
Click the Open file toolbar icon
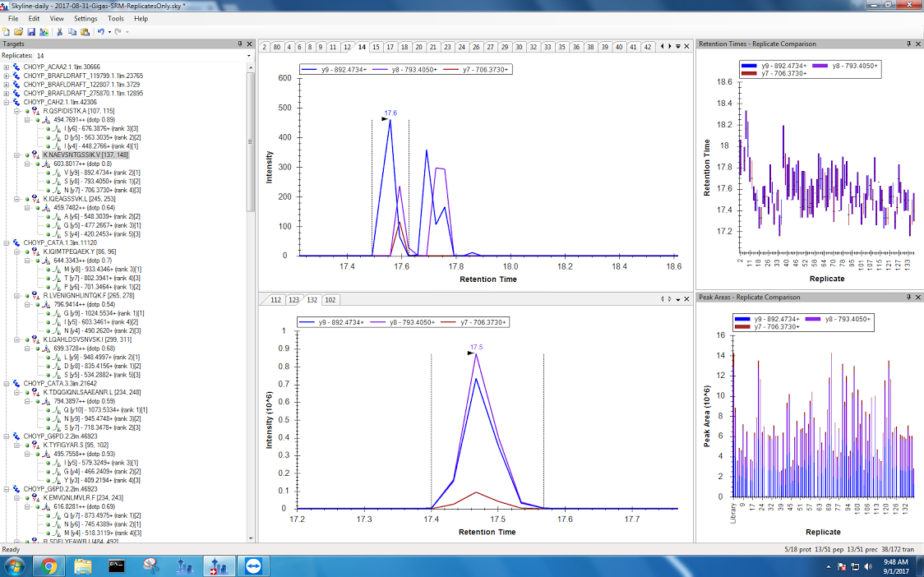tap(19, 31)
